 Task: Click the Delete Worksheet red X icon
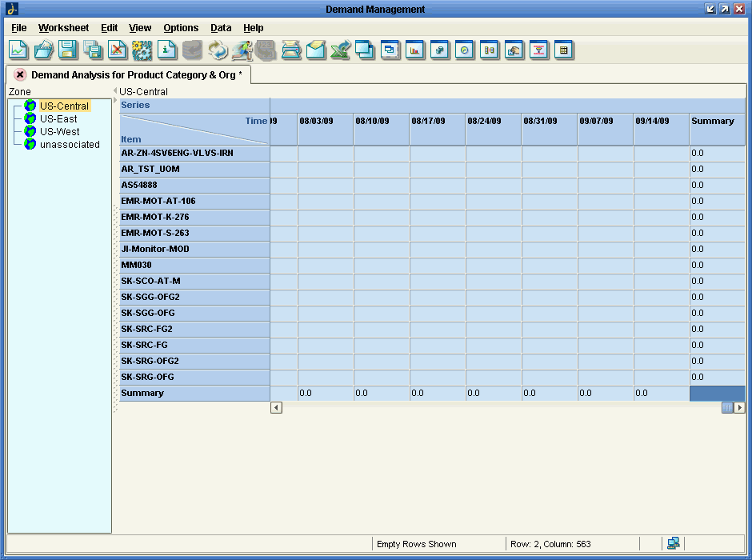[x=118, y=50]
